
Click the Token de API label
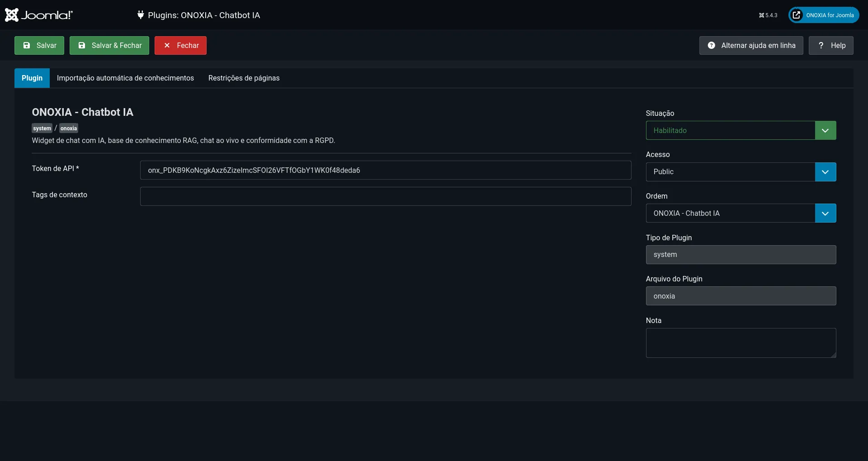coord(55,168)
